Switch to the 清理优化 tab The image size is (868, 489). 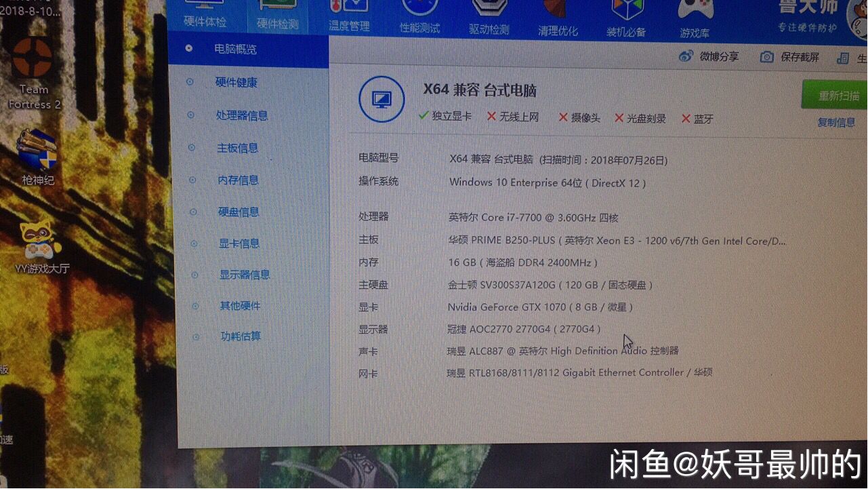point(558,20)
